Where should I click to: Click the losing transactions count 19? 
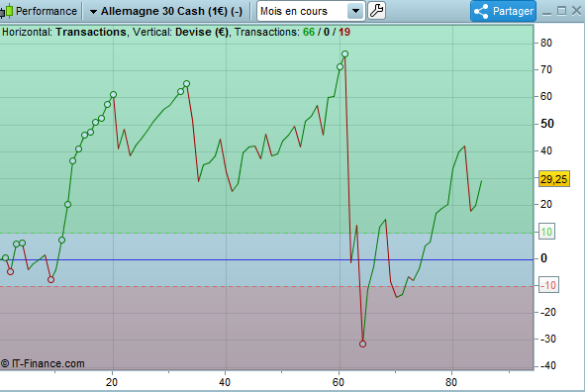344,32
